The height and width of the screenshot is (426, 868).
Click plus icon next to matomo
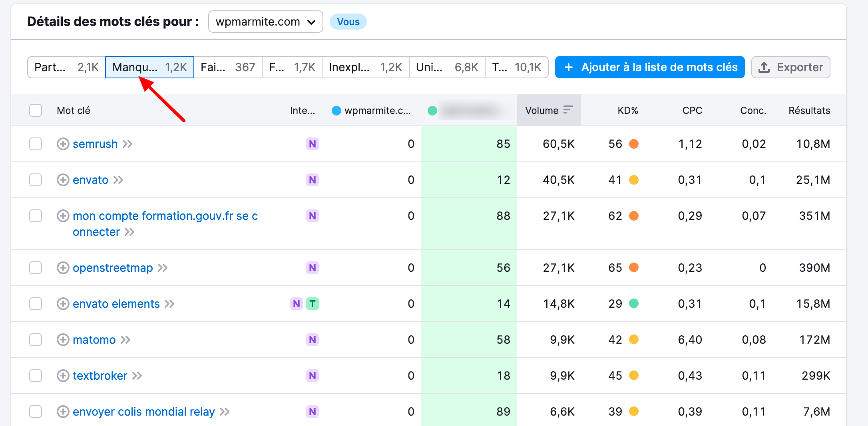pyautogui.click(x=63, y=340)
